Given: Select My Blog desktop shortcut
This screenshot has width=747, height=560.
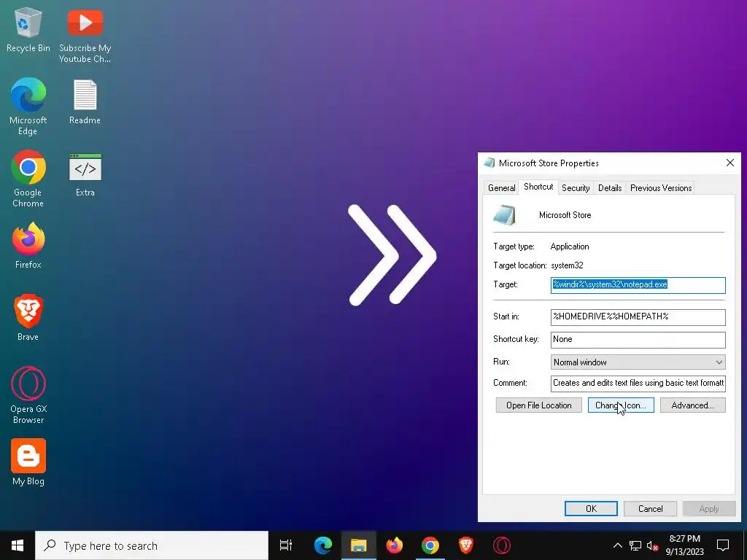Looking at the screenshot, I should point(28,462).
